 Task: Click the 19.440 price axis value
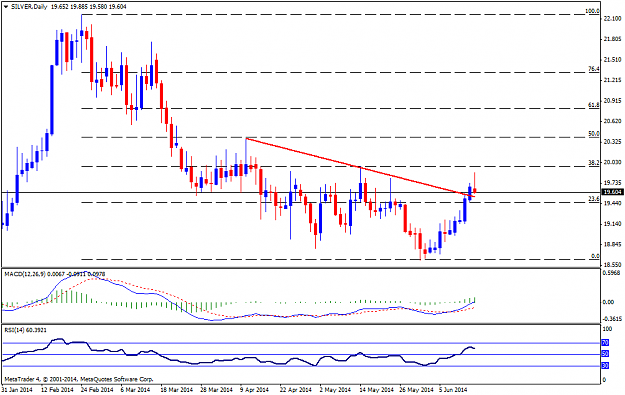pos(613,203)
